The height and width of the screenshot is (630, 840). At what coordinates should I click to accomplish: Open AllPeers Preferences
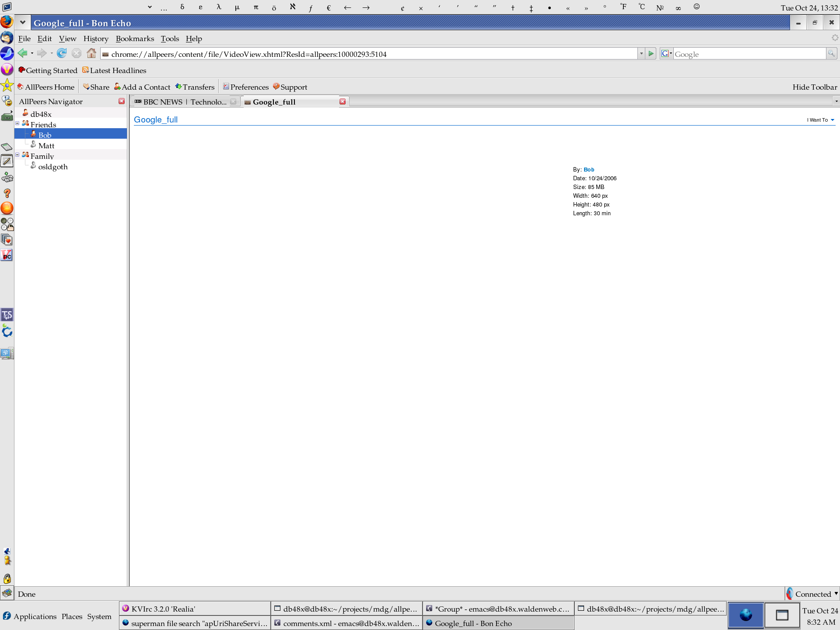(x=246, y=87)
